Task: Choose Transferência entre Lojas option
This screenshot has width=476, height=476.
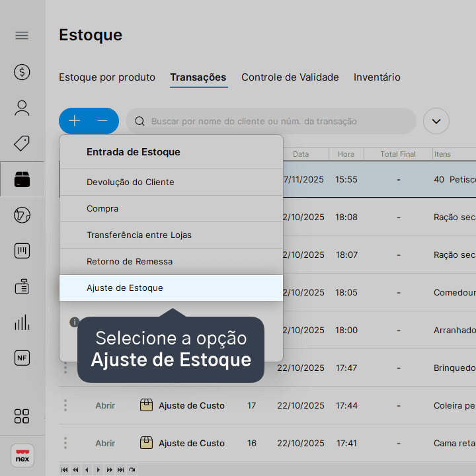Action: point(171,235)
